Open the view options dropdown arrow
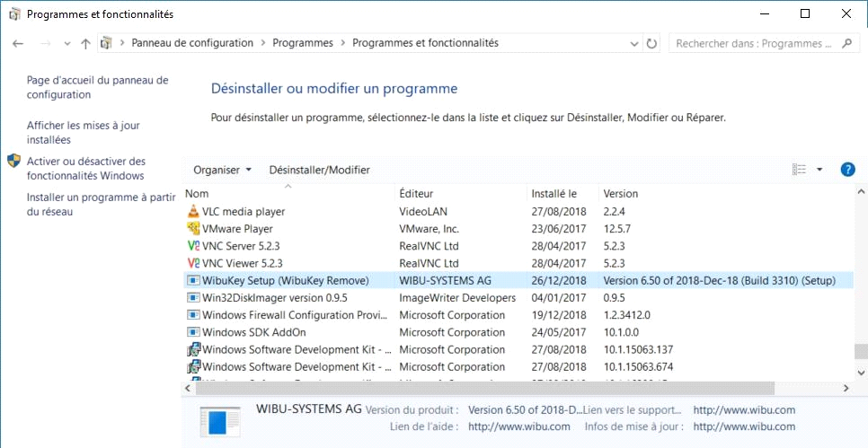 pyautogui.click(x=819, y=170)
